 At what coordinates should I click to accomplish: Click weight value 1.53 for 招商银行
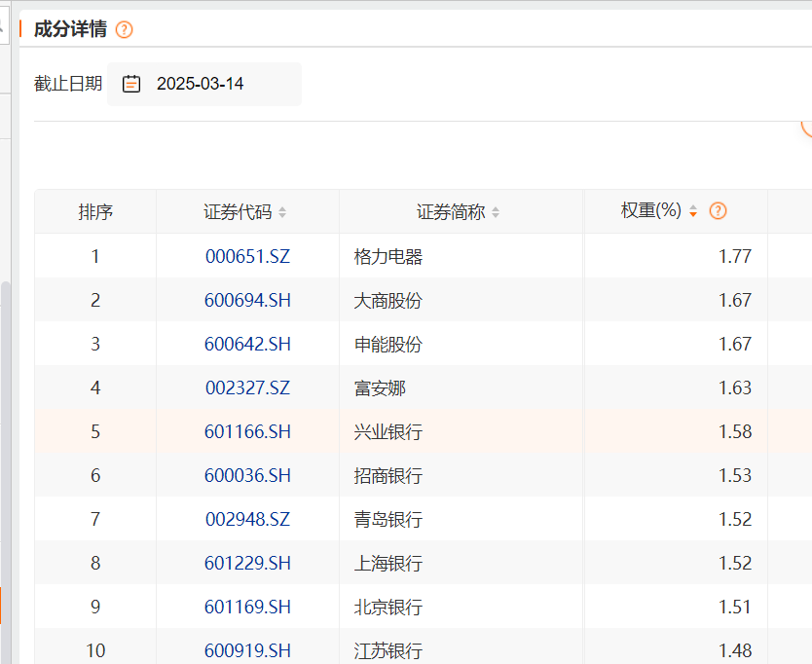pos(735,475)
